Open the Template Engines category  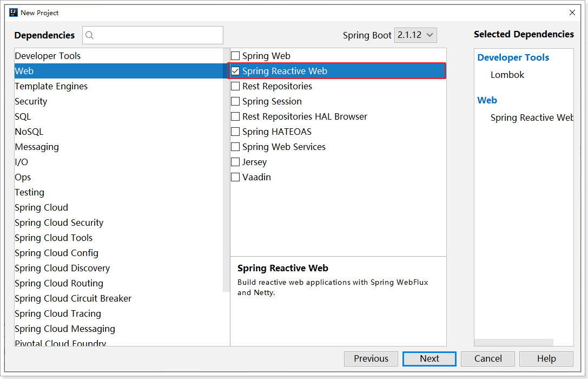click(118, 86)
